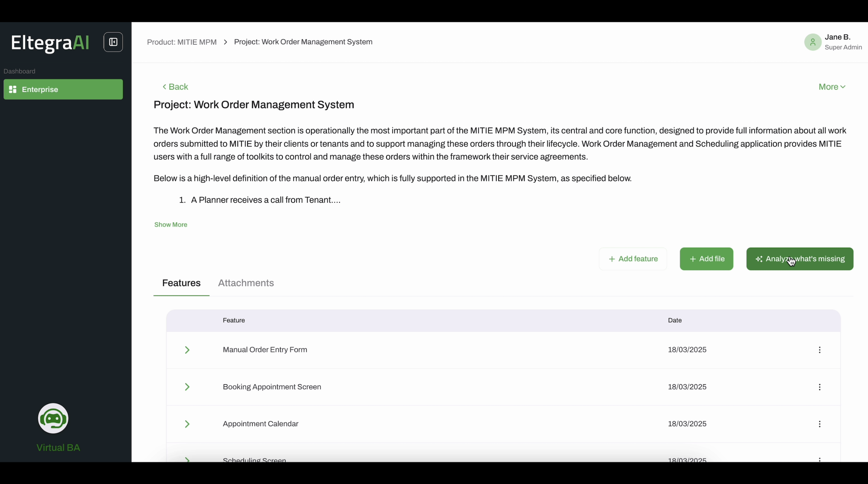868x484 pixels.
Task: Click the Booking Appointment Screen name
Action: pos(272,387)
